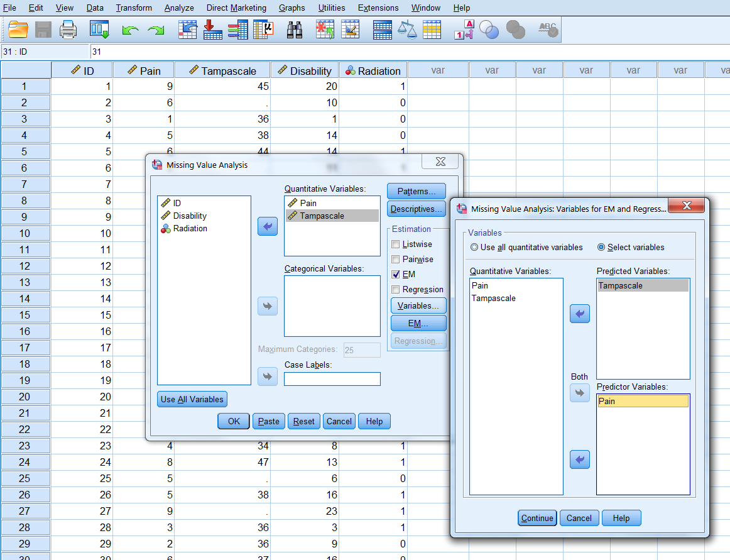Click the Case Labels input field
Viewport: 730px width, 560px height.
(332, 379)
